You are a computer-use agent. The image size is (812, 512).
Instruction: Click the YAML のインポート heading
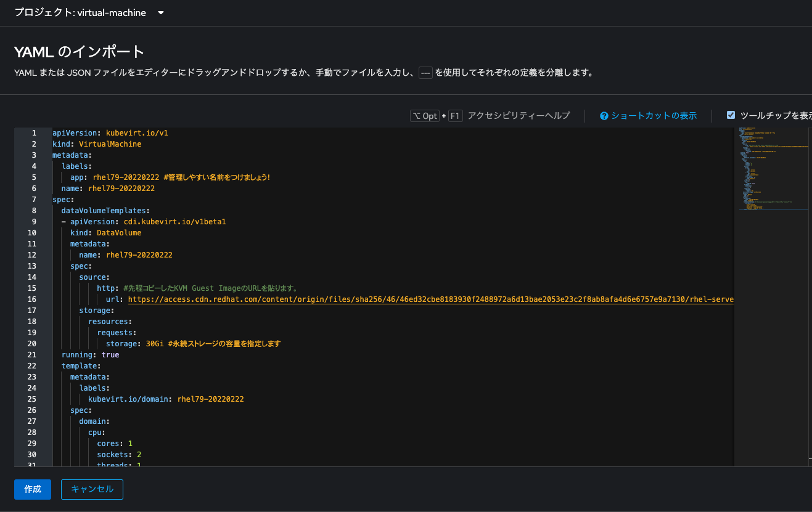point(79,52)
